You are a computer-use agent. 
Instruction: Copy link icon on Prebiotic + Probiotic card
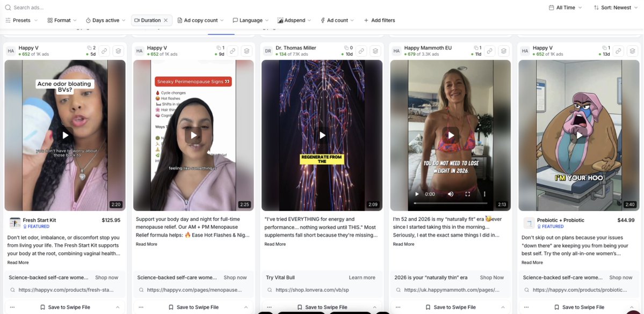point(619,51)
